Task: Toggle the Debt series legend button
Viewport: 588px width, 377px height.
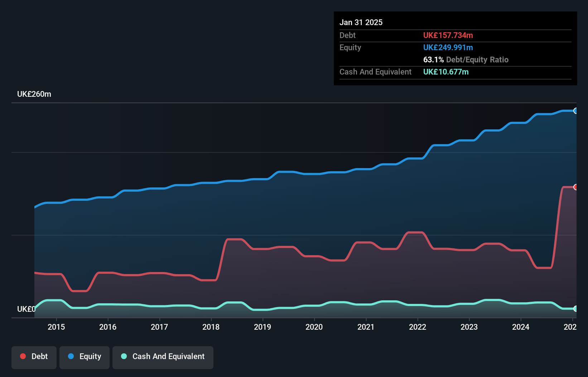Action: point(34,357)
